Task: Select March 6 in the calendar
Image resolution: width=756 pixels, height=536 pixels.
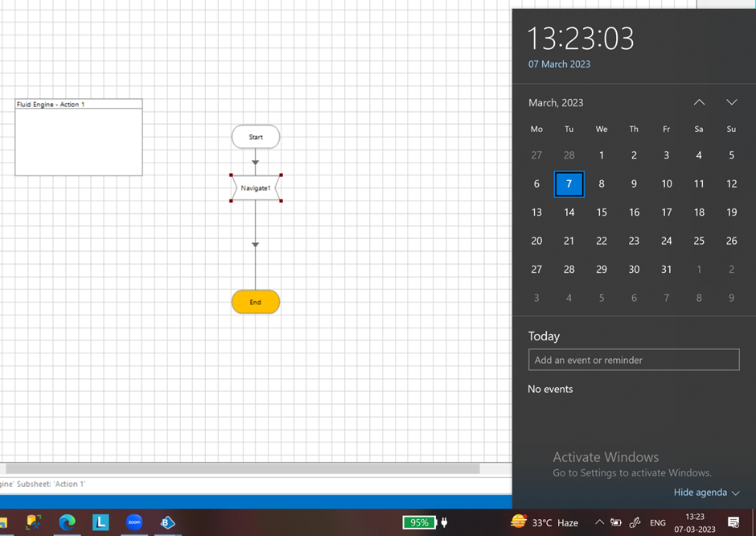Action: 536,183
